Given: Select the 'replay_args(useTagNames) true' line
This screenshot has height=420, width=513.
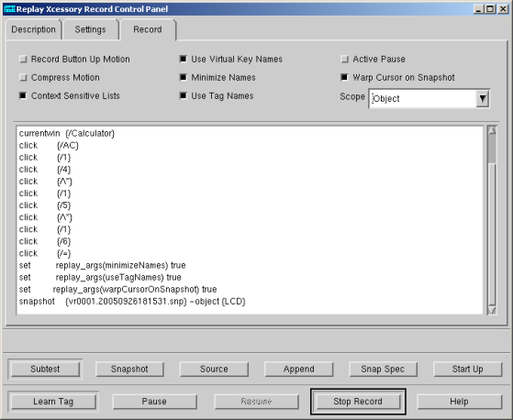Looking at the screenshot, I should point(100,278).
